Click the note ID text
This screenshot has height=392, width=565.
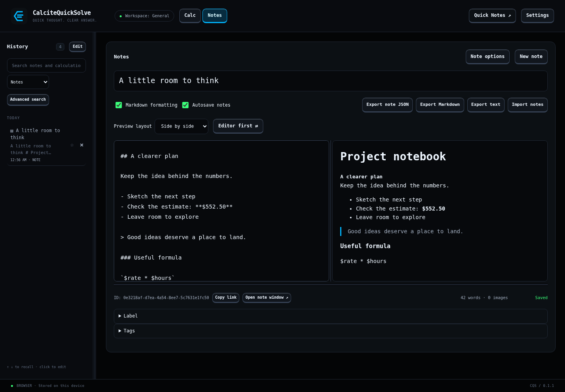click(161, 298)
